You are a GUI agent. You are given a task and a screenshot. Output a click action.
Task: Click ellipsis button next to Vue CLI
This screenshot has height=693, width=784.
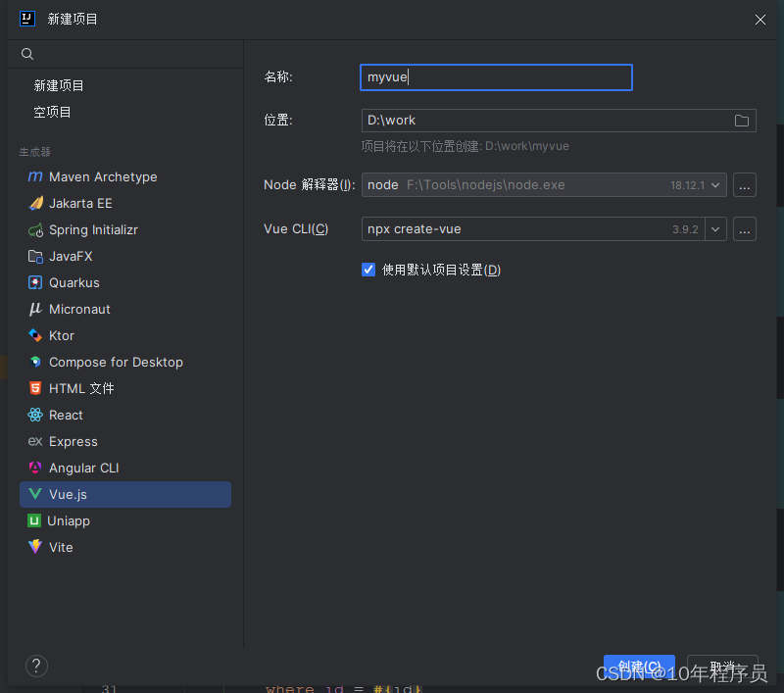745,229
